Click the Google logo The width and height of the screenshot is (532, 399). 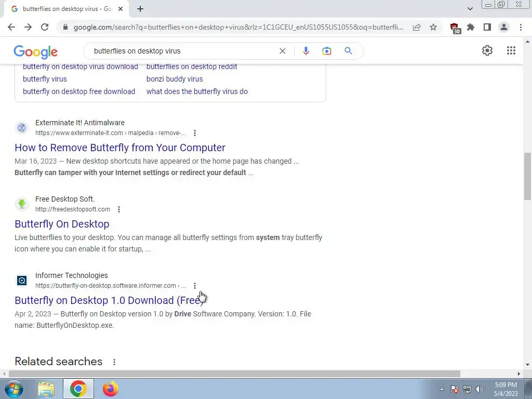(36, 52)
